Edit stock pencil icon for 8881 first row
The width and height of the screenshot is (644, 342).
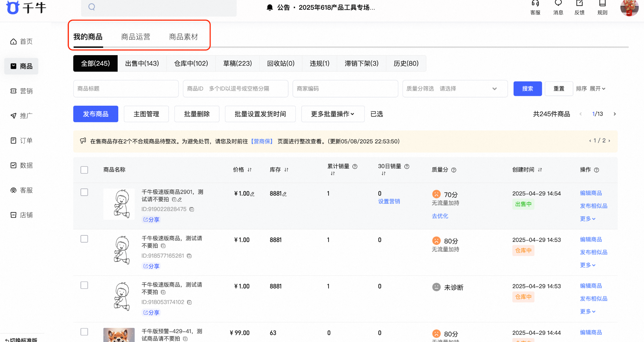click(x=285, y=194)
